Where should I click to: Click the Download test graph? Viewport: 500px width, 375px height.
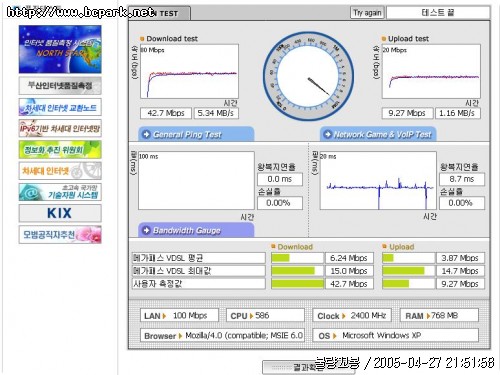point(189,71)
